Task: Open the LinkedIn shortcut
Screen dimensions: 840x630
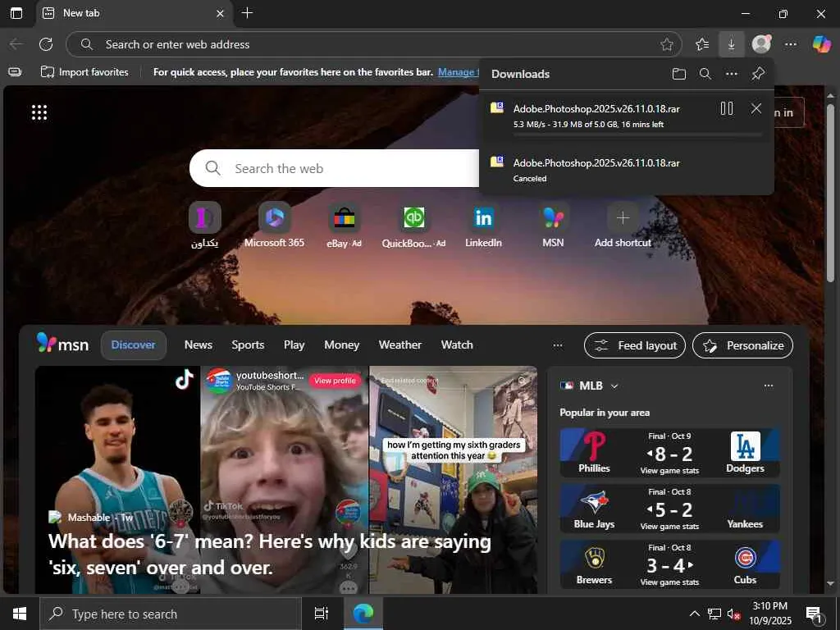Action: 483,225
